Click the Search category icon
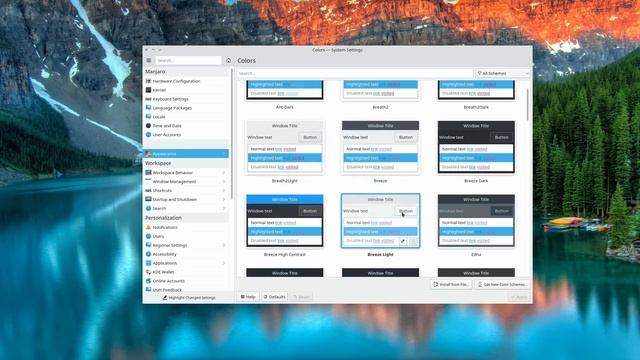The height and width of the screenshot is (360, 640). 148,209
